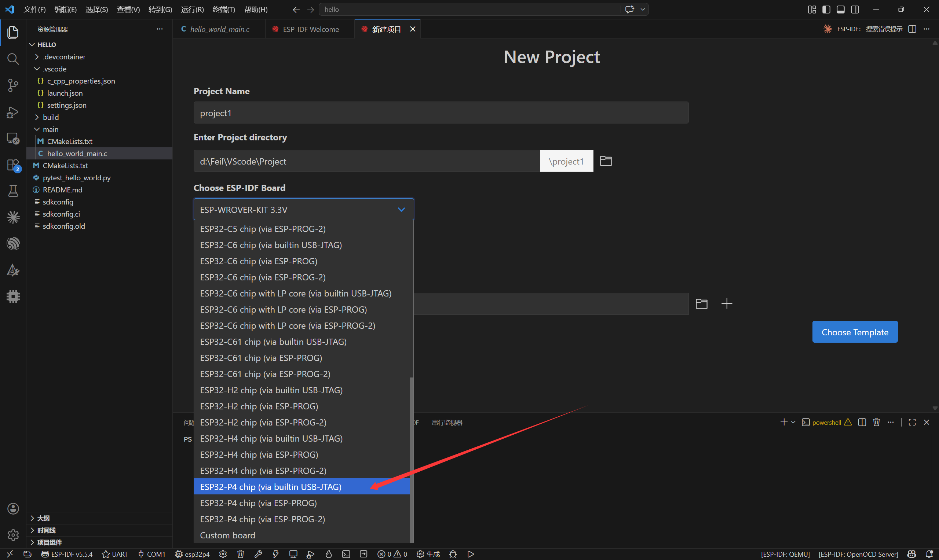Open the chip icon view in activity bar
Viewport: 939px width, 560px height.
tap(13, 296)
